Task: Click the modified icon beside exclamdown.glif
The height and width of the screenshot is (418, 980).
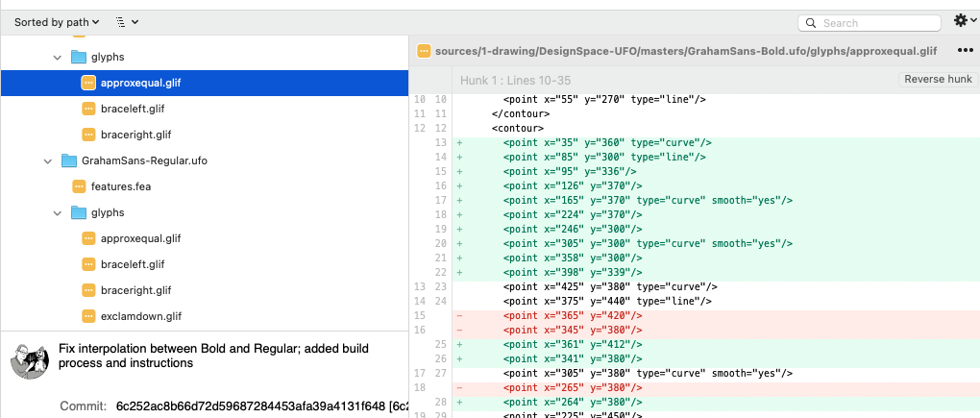Action: pos(88,316)
